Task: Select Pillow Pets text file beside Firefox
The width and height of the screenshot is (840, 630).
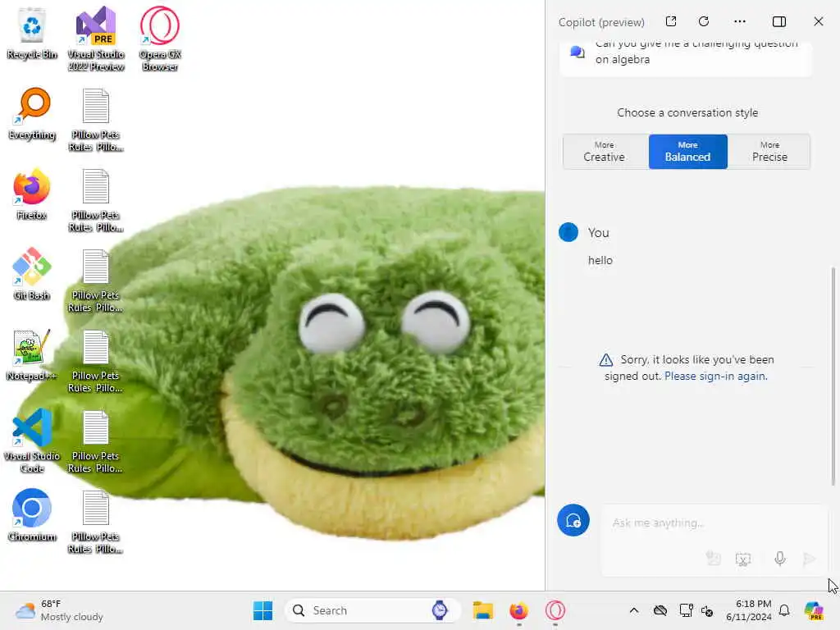Action: (96, 200)
